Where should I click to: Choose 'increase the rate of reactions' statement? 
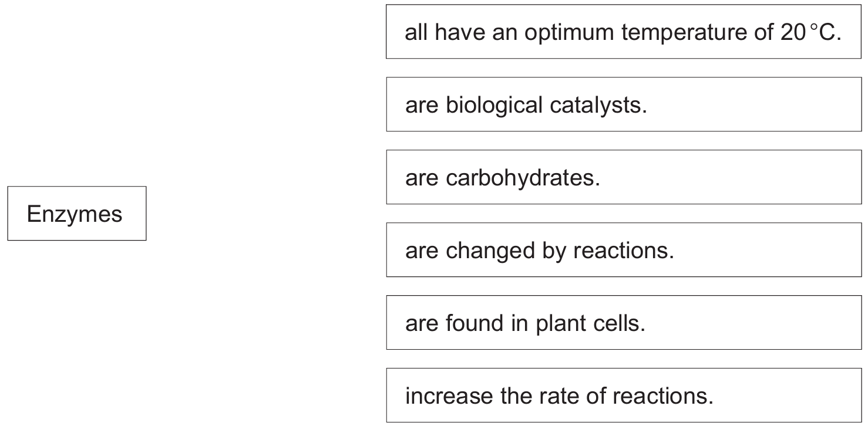(x=623, y=395)
